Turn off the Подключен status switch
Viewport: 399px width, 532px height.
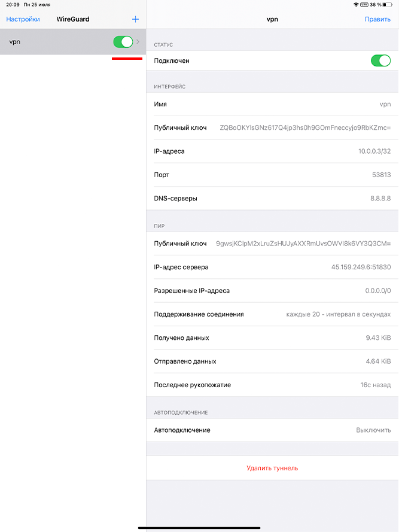(380, 60)
